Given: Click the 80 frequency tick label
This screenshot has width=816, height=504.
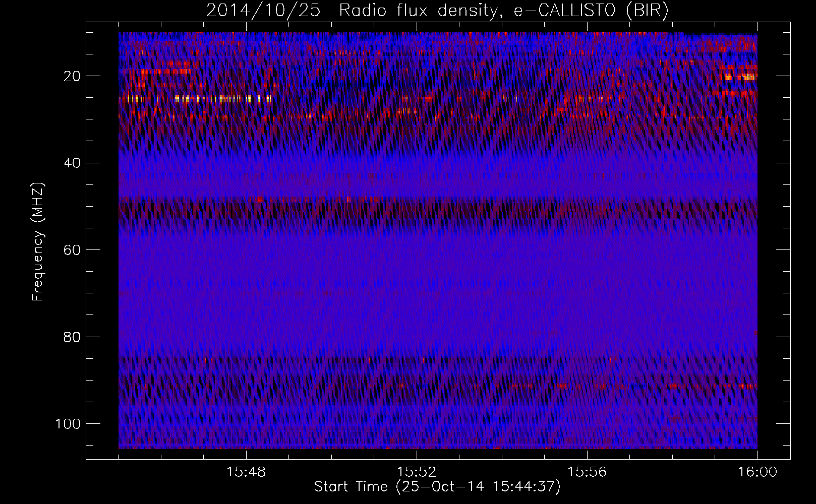Looking at the screenshot, I should click(72, 337).
